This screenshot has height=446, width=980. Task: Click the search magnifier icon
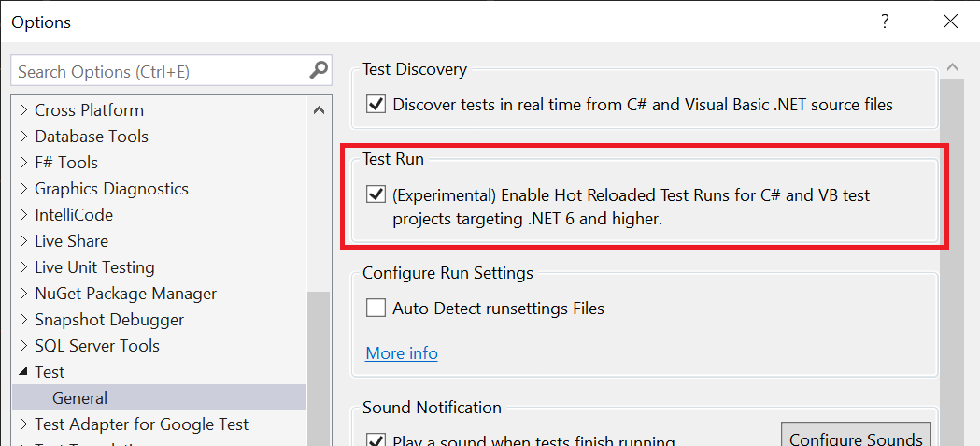point(319,70)
